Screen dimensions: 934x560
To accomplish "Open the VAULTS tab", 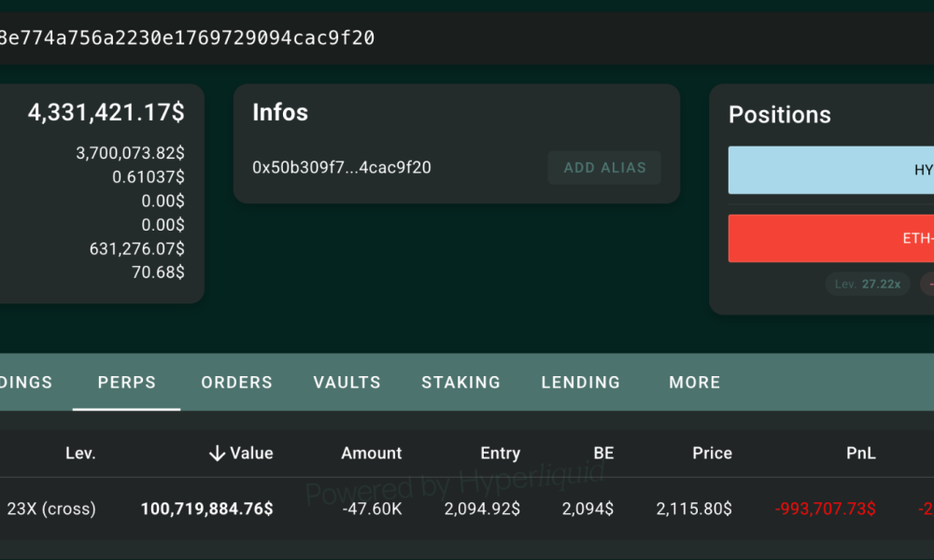I will coord(347,382).
